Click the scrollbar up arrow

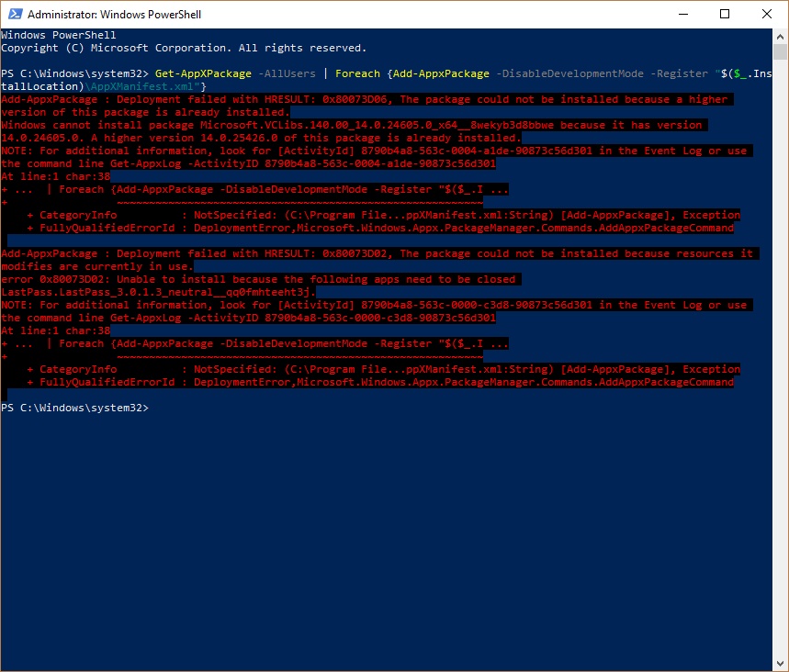point(780,36)
